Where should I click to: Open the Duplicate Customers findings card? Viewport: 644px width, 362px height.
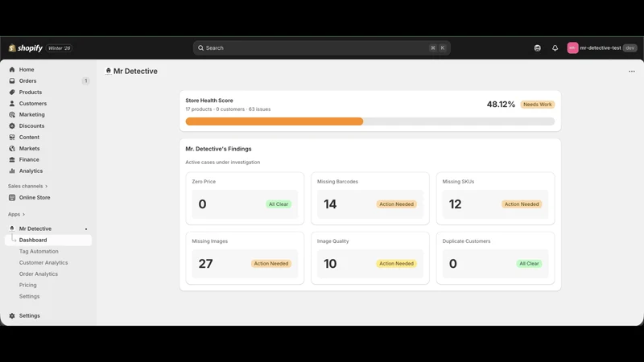[x=495, y=258]
